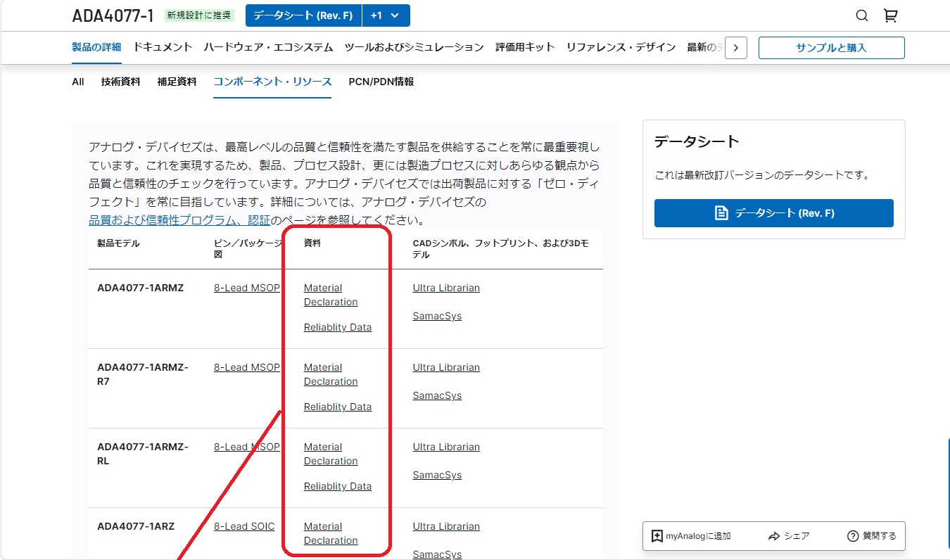
Task: Open the ドキュメント tab
Action: pyautogui.click(x=163, y=47)
